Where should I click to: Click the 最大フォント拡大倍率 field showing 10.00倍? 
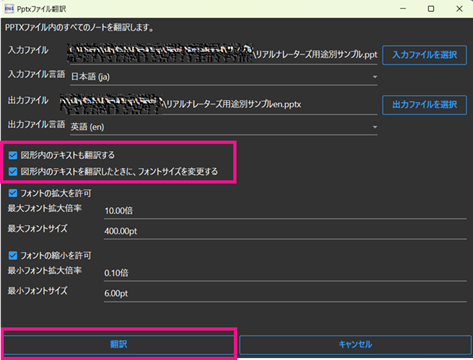pos(285,211)
